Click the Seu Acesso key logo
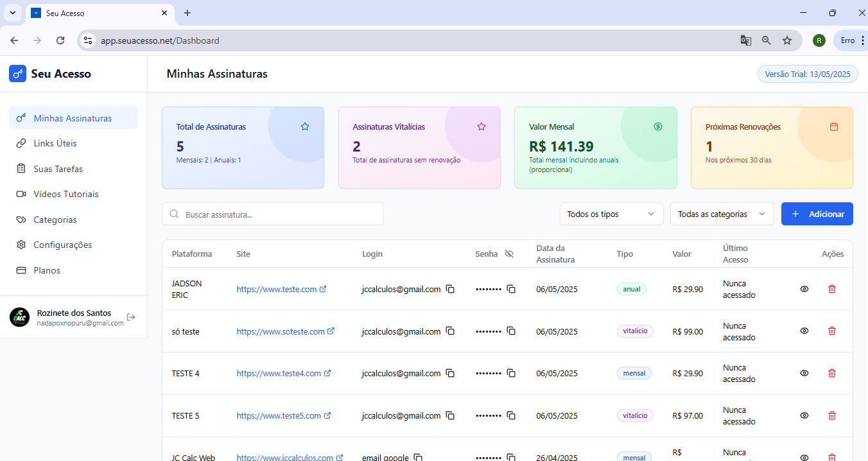 pos(17,74)
